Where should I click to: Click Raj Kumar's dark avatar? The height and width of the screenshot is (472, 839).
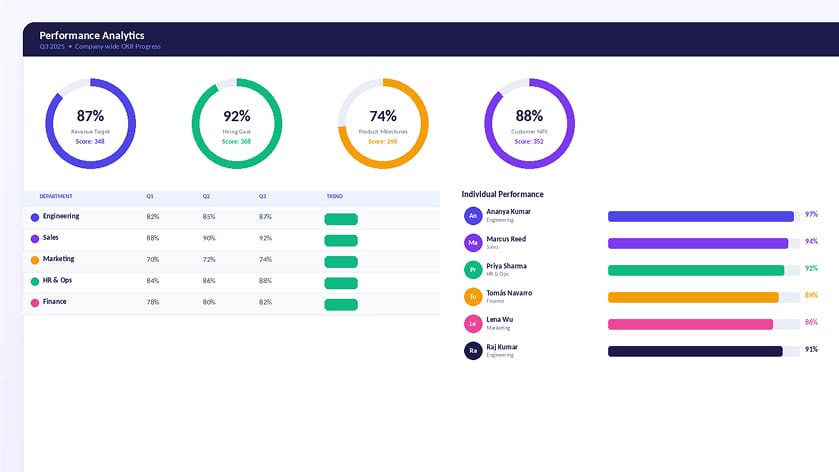pyautogui.click(x=473, y=351)
